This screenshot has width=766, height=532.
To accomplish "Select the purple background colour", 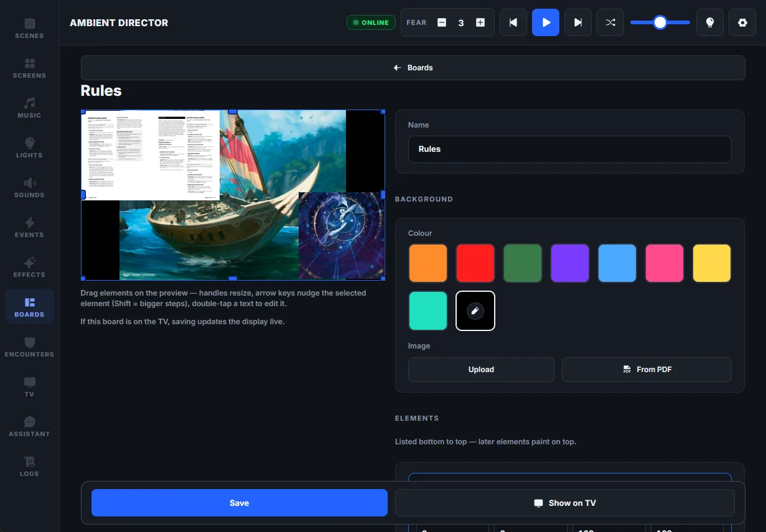I will click(570, 263).
